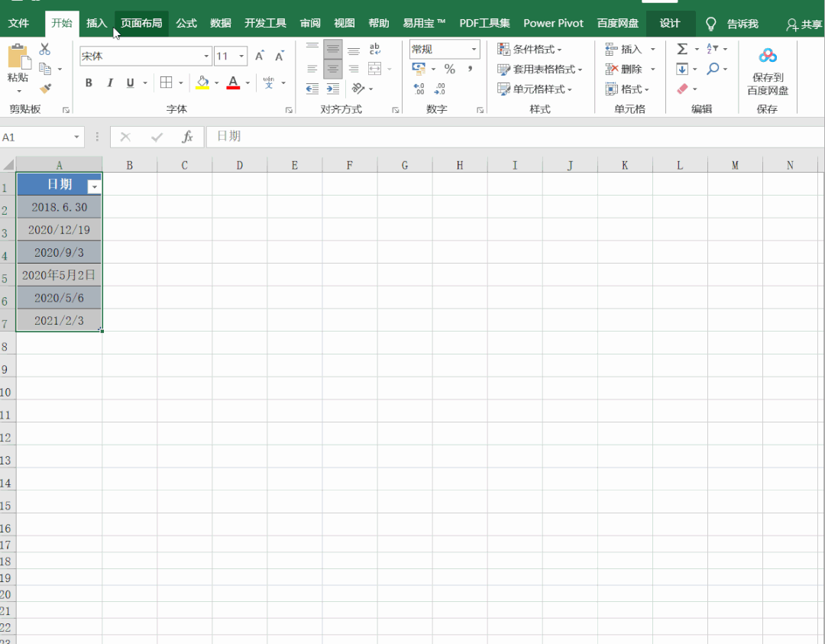Image resolution: width=825 pixels, height=644 pixels.
Task: Click the text orientation icon
Action: (358, 89)
